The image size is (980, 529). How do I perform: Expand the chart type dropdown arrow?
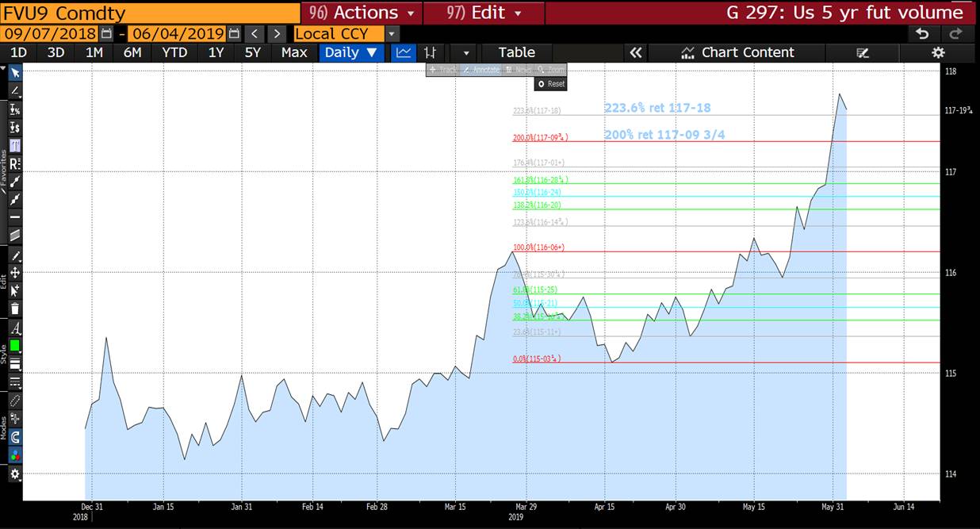(466, 52)
